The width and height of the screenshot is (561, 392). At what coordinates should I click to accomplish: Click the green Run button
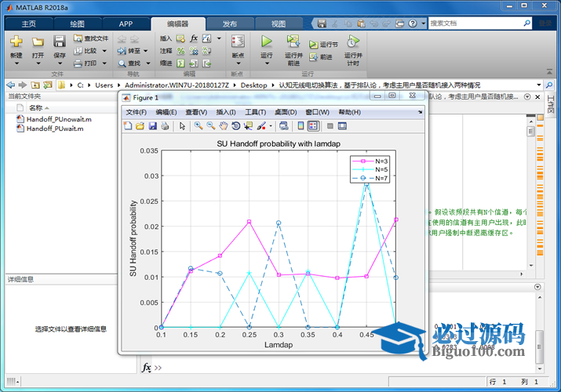click(x=267, y=42)
